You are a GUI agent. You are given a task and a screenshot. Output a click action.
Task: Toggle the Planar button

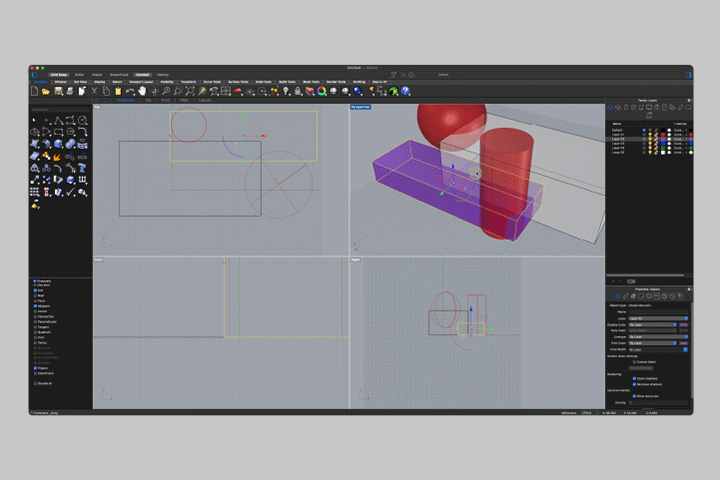click(97, 74)
